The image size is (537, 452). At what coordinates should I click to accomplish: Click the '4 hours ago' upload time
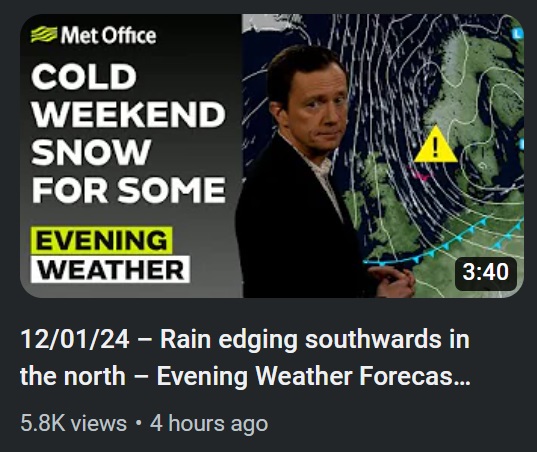point(209,423)
